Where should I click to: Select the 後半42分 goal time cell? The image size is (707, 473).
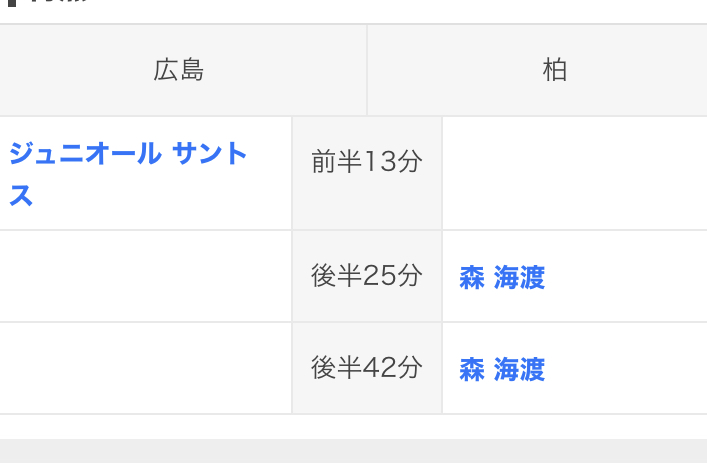click(367, 368)
